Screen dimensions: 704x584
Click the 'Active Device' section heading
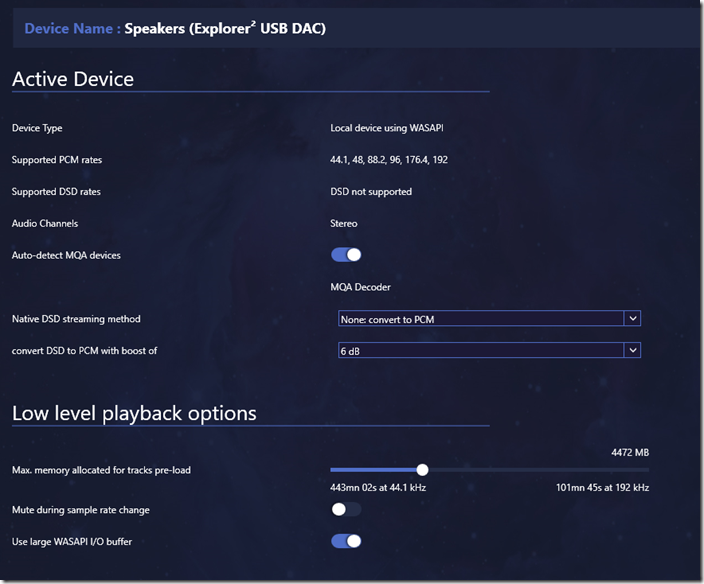(73, 79)
